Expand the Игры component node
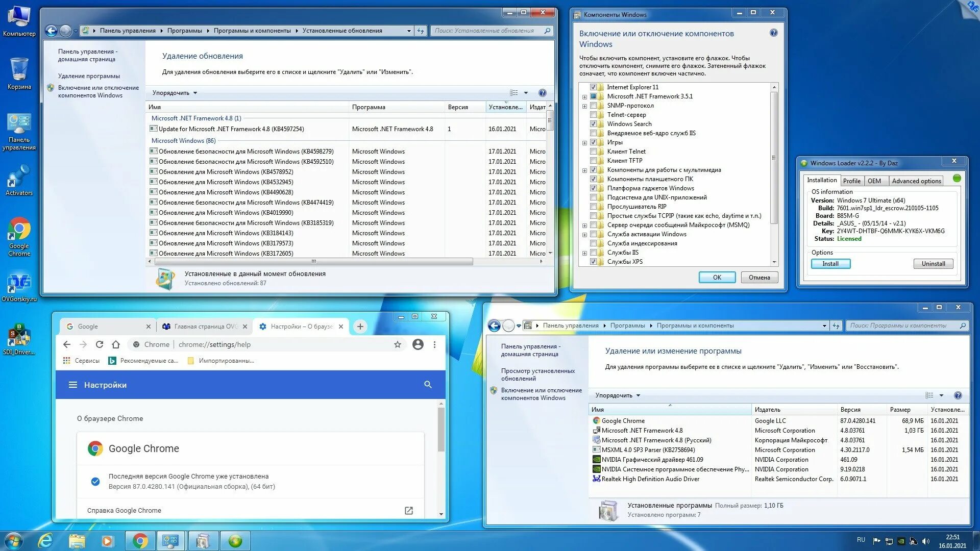 584,142
